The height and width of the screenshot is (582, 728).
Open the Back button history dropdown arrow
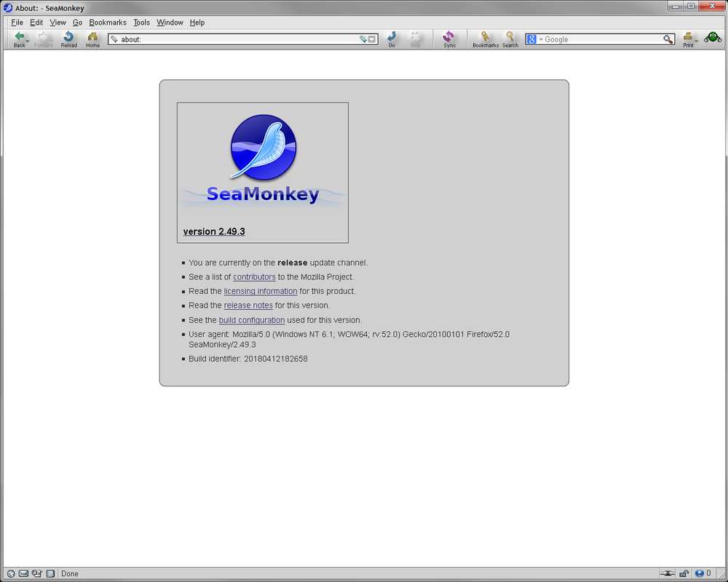click(28, 41)
